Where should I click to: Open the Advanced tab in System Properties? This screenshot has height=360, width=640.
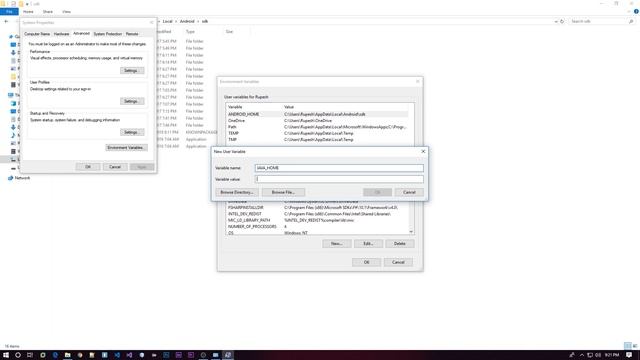point(81,33)
